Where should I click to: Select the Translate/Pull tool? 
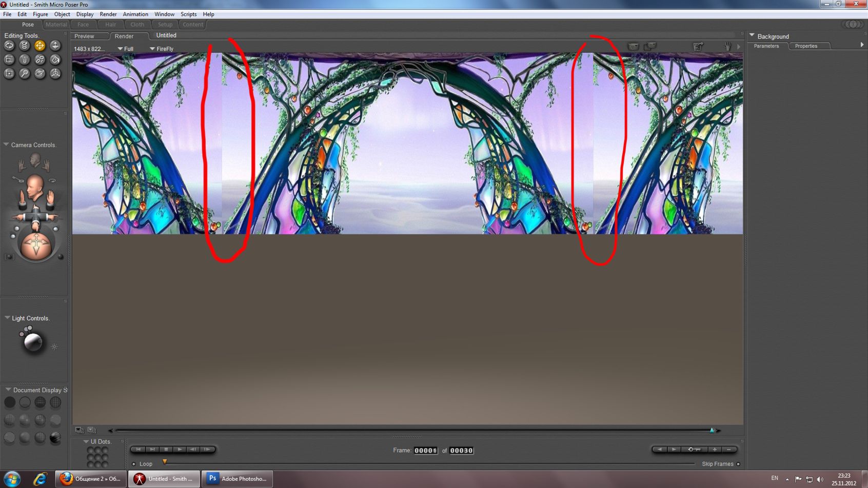(40, 46)
